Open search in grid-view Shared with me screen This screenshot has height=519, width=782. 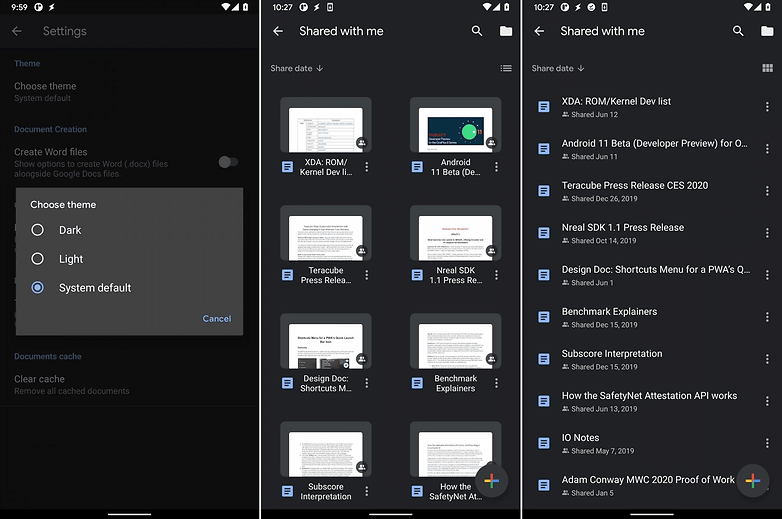pyautogui.click(x=477, y=31)
